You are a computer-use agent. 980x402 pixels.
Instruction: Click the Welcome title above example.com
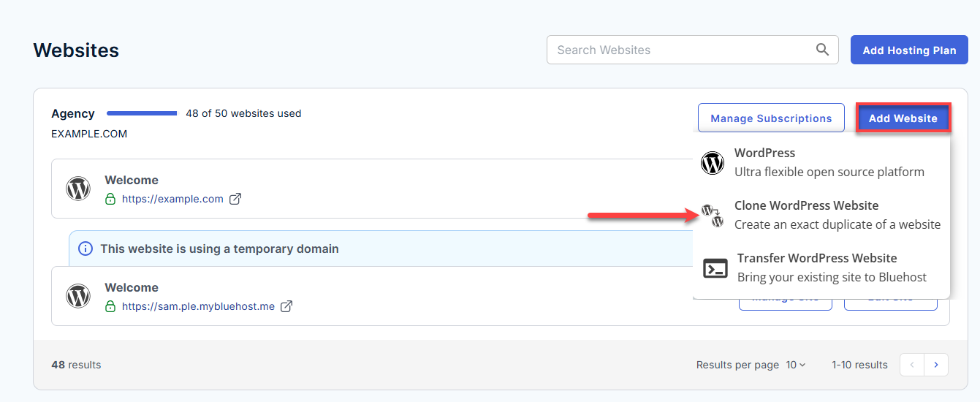[x=132, y=180]
